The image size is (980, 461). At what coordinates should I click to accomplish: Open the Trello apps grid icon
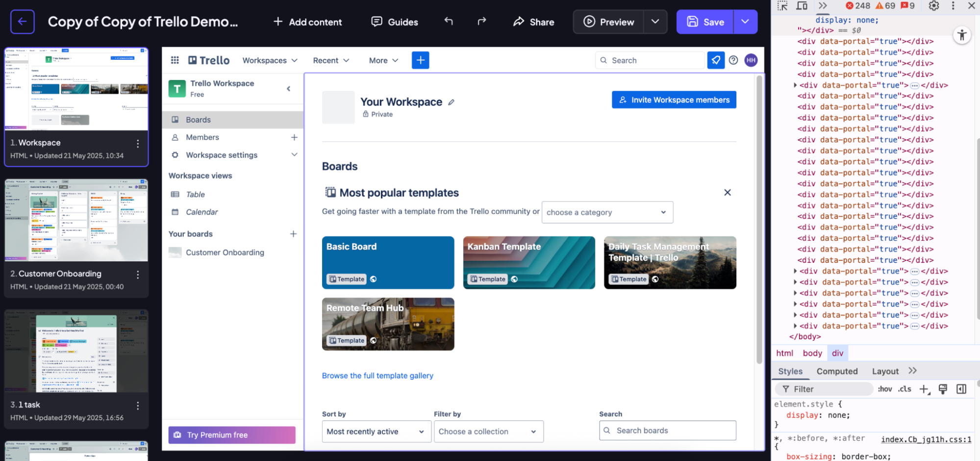(175, 60)
